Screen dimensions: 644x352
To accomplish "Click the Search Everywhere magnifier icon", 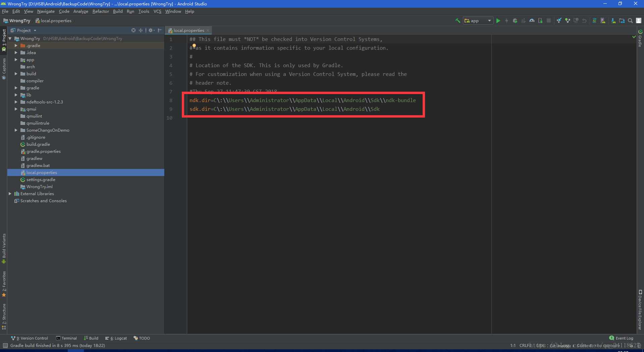I will [x=630, y=21].
